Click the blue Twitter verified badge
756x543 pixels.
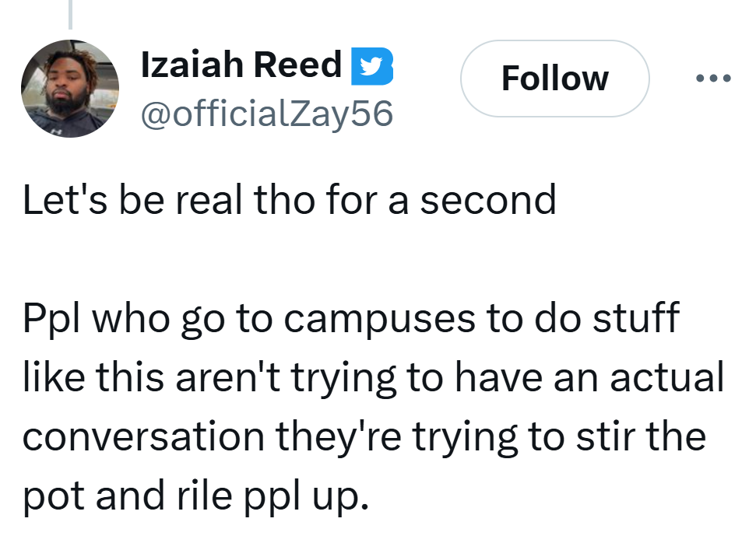pos(373,65)
